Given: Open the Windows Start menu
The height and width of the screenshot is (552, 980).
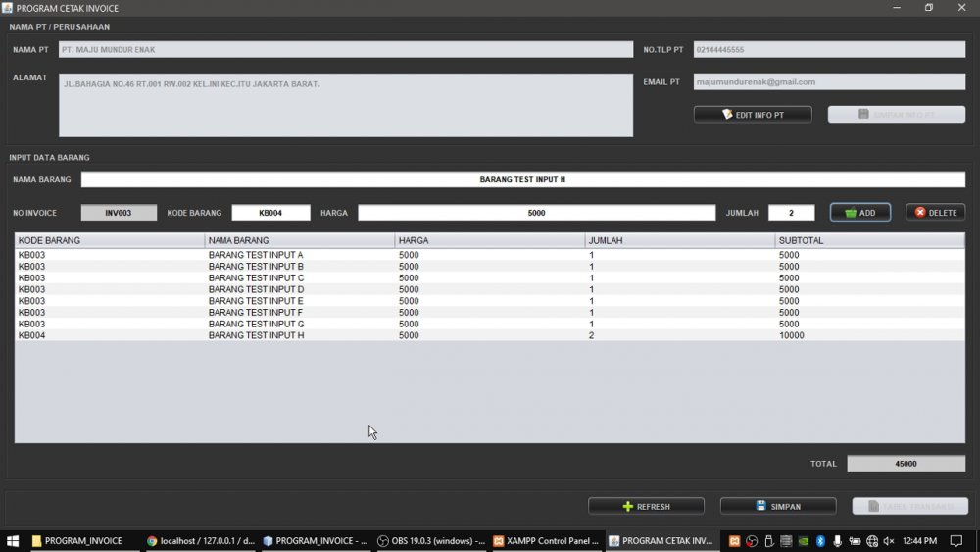Looking at the screenshot, I should pyautogui.click(x=13, y=540).
